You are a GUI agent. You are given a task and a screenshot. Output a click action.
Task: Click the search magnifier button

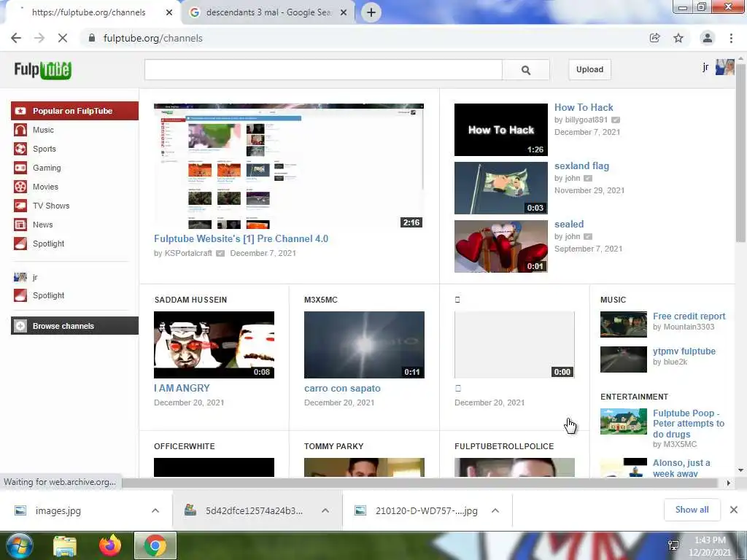tap(526, 70)
